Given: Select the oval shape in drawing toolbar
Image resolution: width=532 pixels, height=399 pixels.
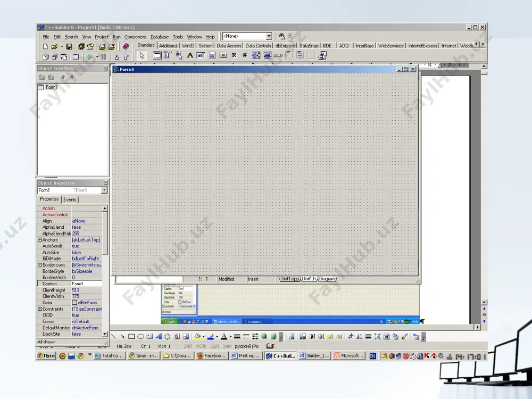Looking at the screenshot, I should (x=140, y=337).
